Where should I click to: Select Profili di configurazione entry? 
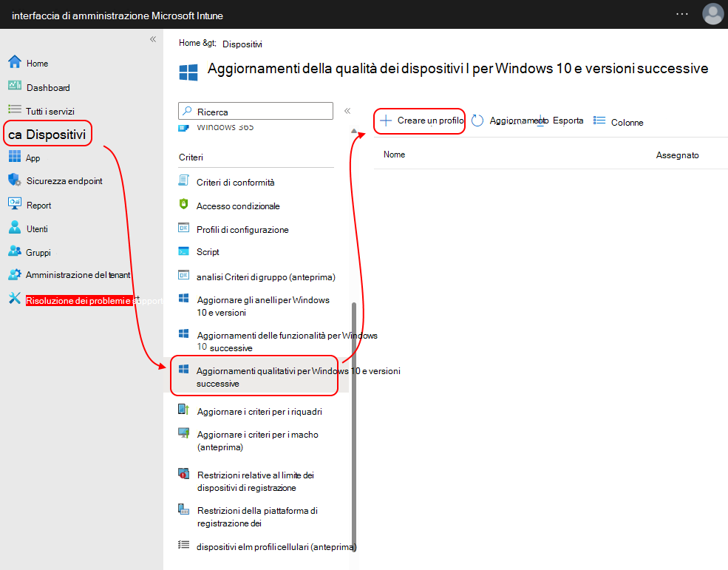tap(242, 229)
